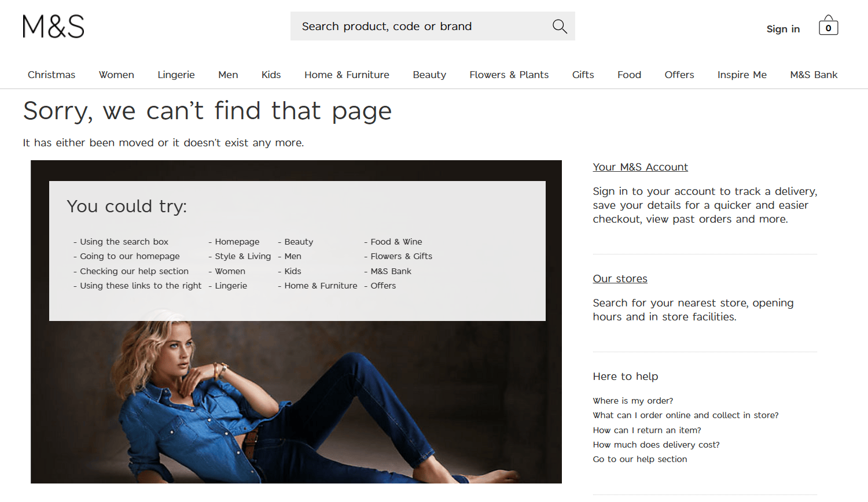Screen dimensions: 868x502
Task: Open the Kids navigation item
Action: click(271, 75)
